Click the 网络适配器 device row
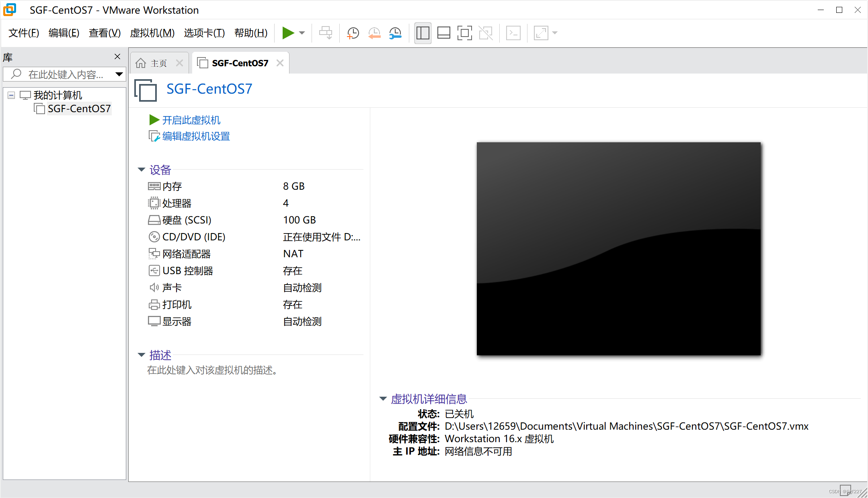 (x=254, y=254)
